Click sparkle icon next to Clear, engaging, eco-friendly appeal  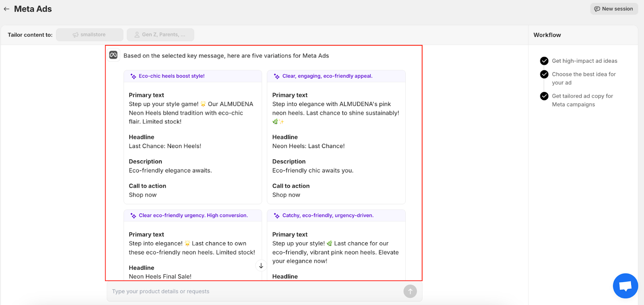pos(277,76)
